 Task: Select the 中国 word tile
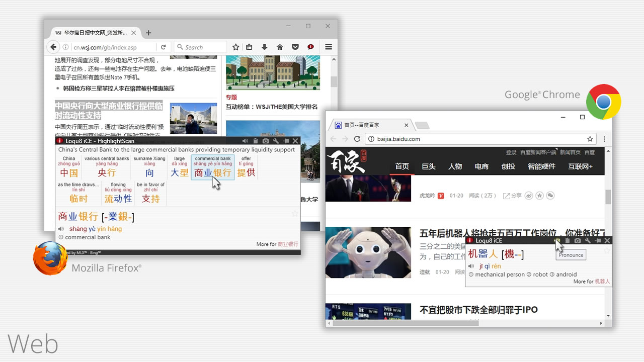(x=69, y=168)
